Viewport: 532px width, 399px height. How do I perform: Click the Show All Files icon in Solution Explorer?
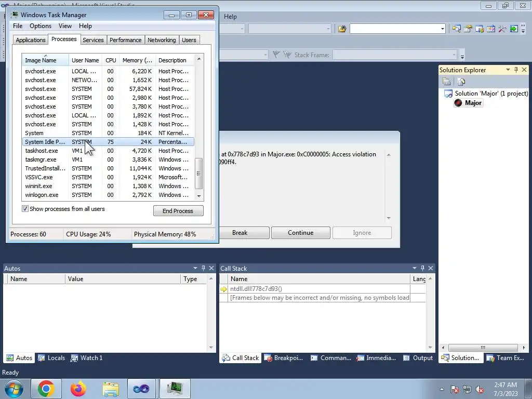[461, 82]
